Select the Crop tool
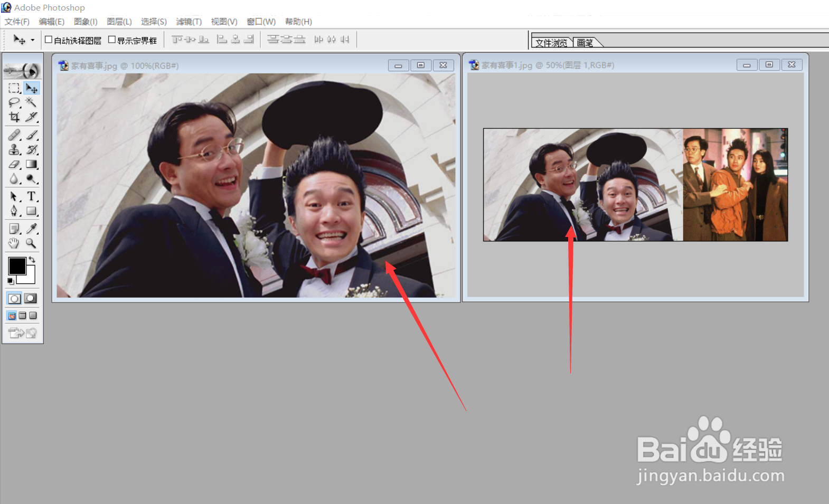The image size is (829, 504). coord(14,117)
